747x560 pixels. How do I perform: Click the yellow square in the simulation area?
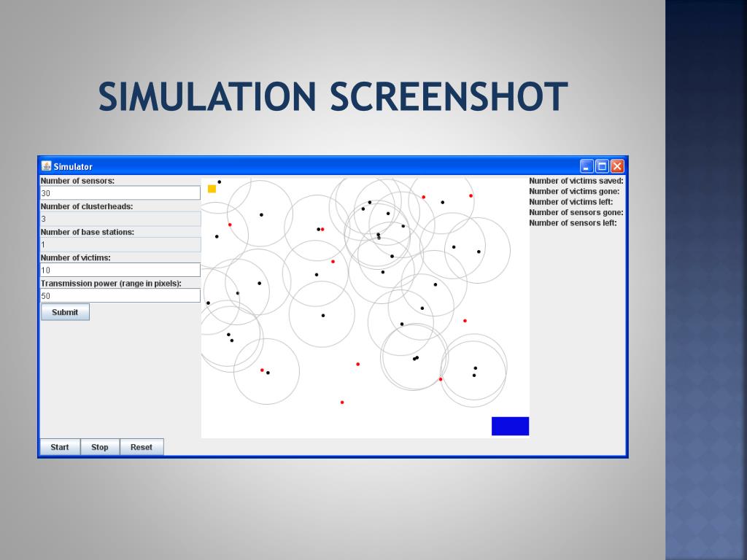212,189
